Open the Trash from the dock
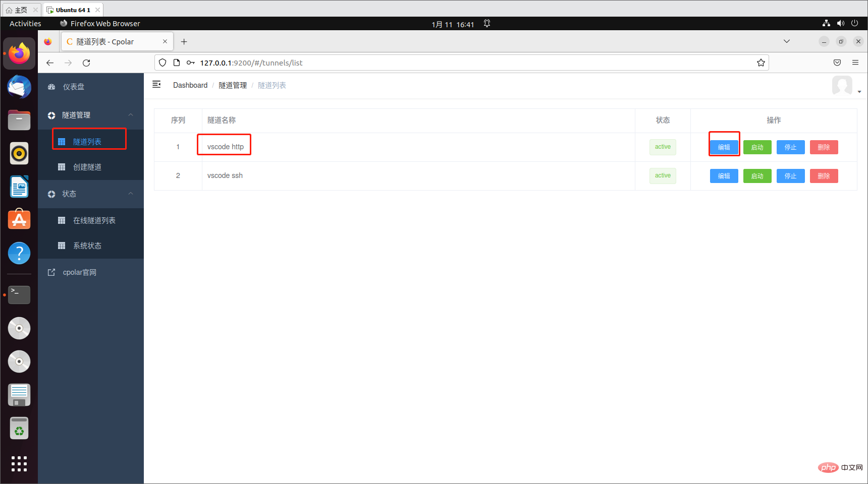The width and height of the screenshot is (868, 484). click(19, 429)
